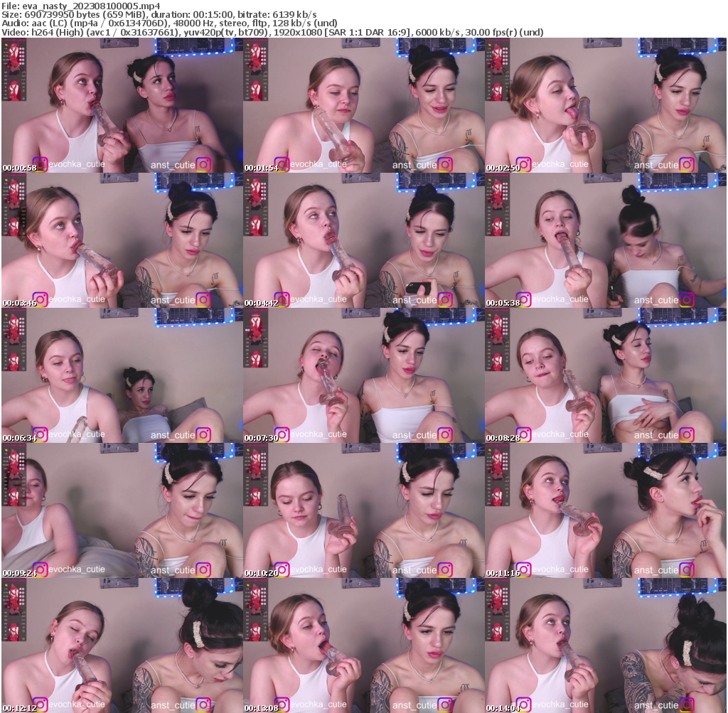The image size is (728, 713).
Task: Click the Instagram icon in the first thumbnail
Action: 41,164
